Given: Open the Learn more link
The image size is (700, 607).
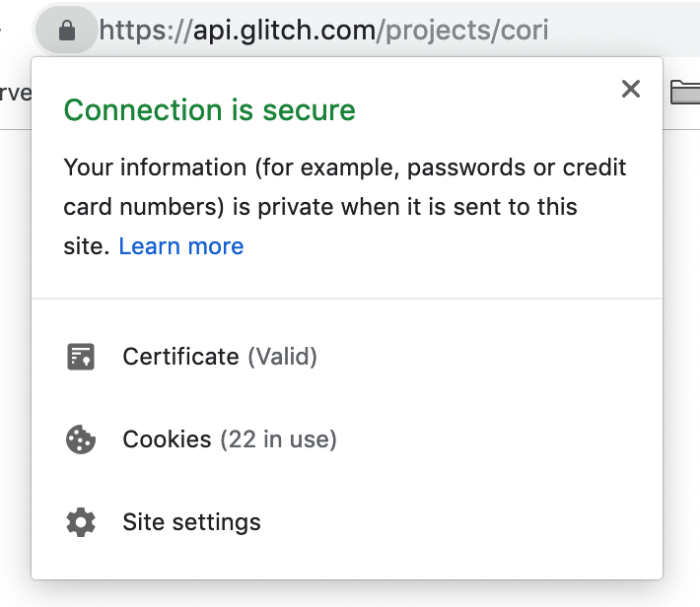Looking at the screenshot, I should [180, 246].
